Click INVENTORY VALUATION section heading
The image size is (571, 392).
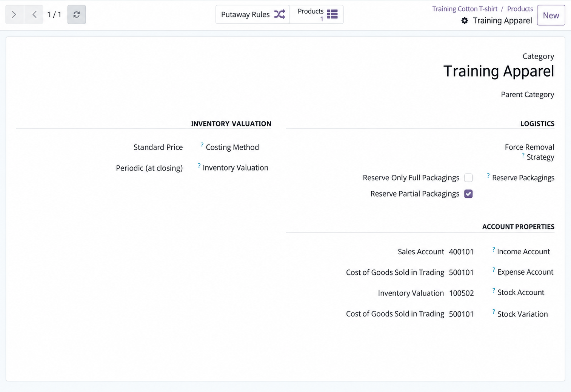coord(231,124)
